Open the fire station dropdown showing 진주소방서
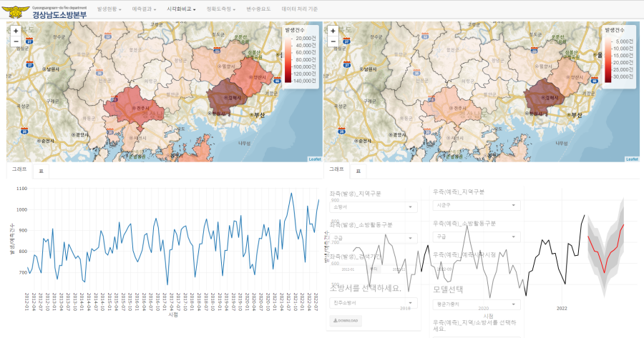 374,303
